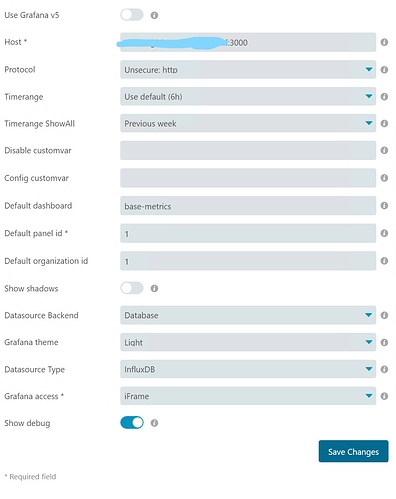Click info icon beside Show shadows toggle
The width and height of the screenshot is (396, 499).
[154, 288]
